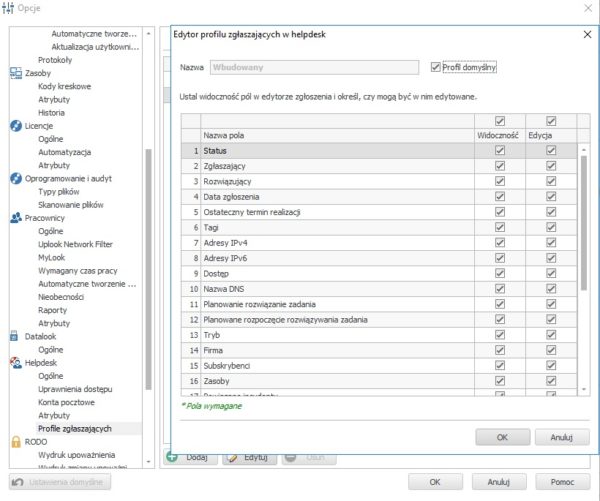The height and width of the screenshot is (501, 600).
Task: Click the Edytuj button behind the dialog
Action: (249, 459)
